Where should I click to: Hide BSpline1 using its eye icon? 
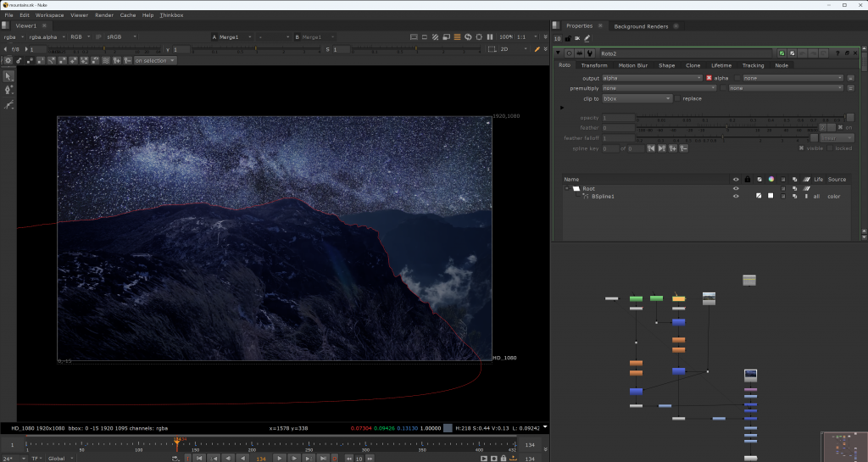[736, 196]
